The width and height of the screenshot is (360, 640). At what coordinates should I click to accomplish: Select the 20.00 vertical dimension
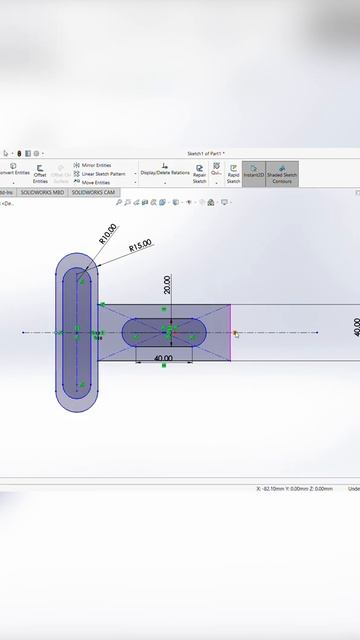[167, 285]
